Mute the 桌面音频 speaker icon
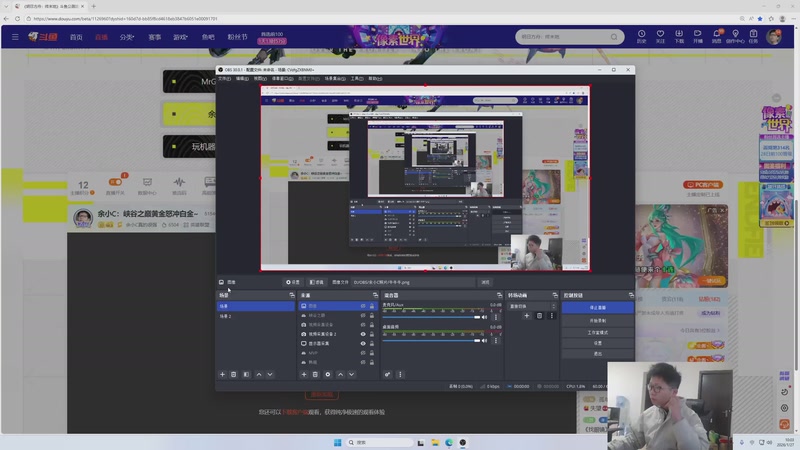The image size is (800, 450). 485,340
